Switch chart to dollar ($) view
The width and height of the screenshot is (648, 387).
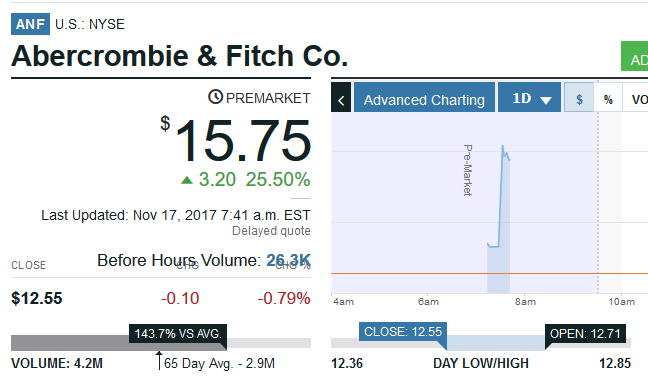coord(579,97)
